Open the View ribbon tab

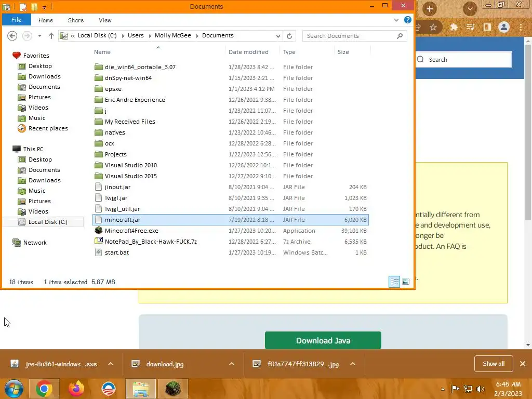tap(105, 20)
